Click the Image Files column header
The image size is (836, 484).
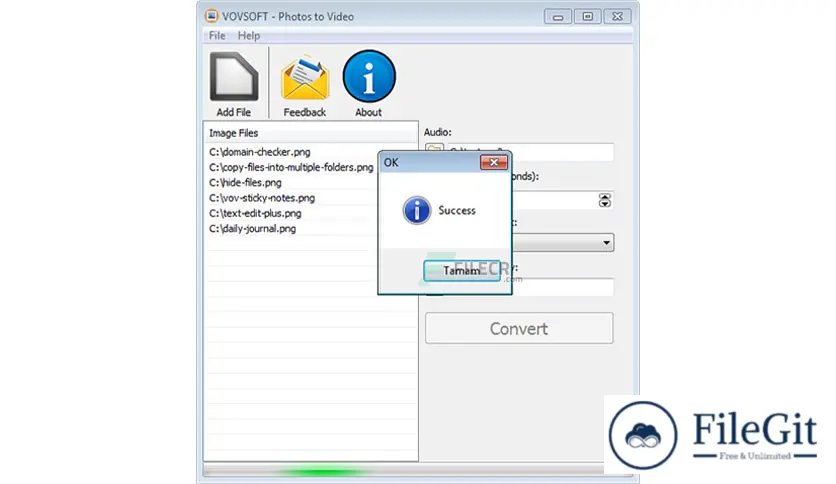point(310,133)
